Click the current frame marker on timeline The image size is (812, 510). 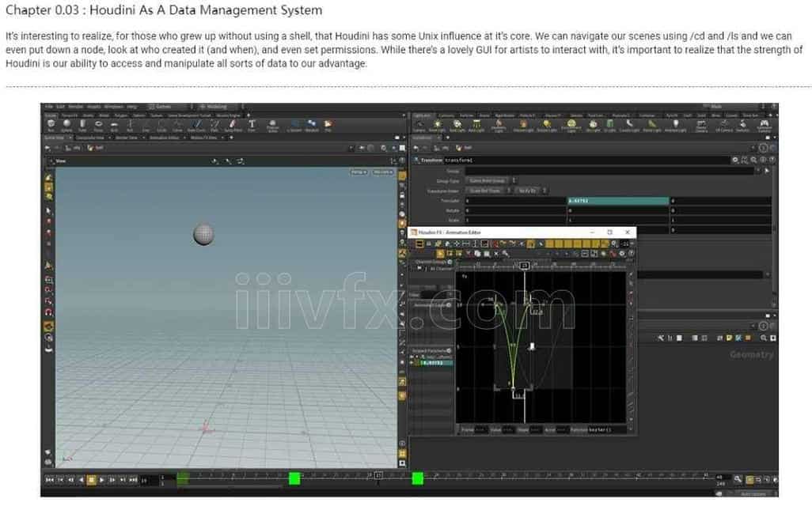378,475
